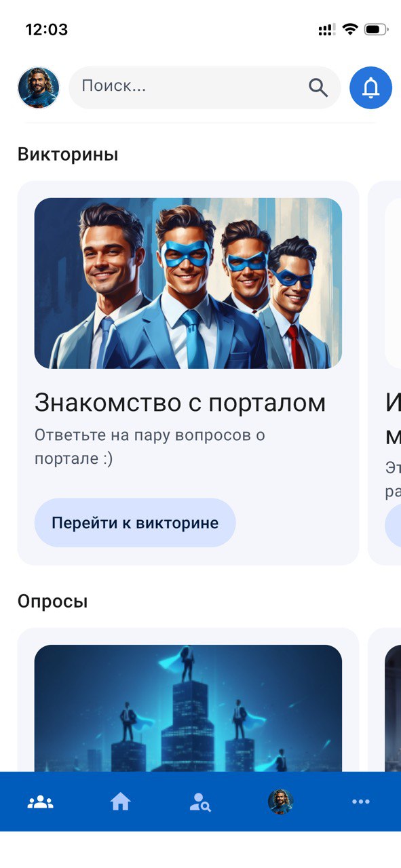Open the Знакомство с порталом title

pyautogui.click(x=180, y=403)
